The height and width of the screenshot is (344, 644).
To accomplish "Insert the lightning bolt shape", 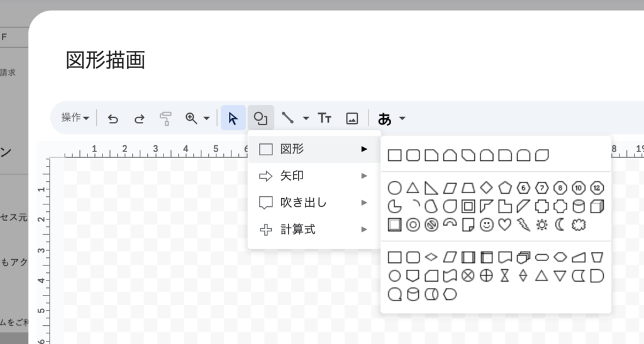I will tap(523, 225).
